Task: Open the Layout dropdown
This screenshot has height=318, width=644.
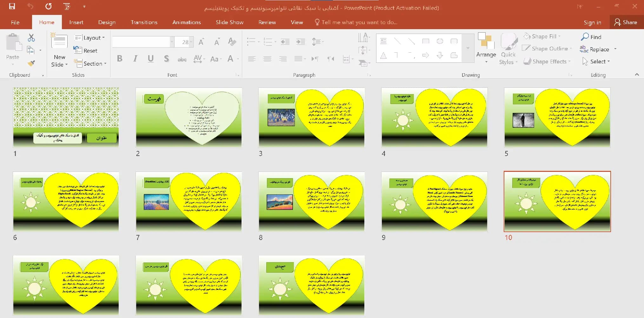Action: (89, 38)
